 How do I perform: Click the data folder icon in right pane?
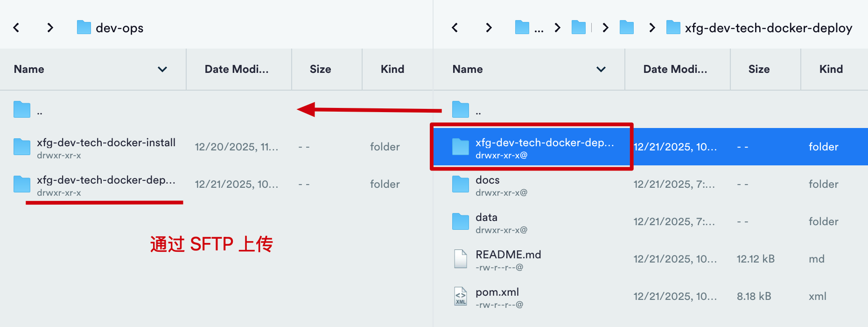coord(461,221)
